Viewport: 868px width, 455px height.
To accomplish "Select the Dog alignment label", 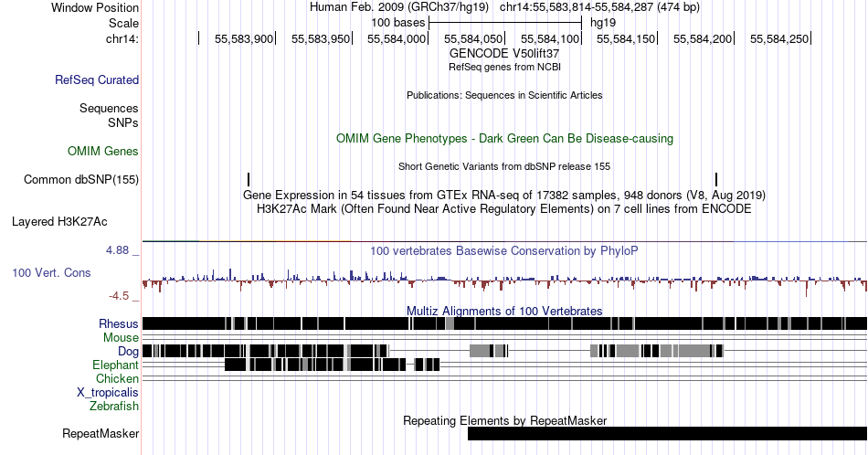I will 128,351.
